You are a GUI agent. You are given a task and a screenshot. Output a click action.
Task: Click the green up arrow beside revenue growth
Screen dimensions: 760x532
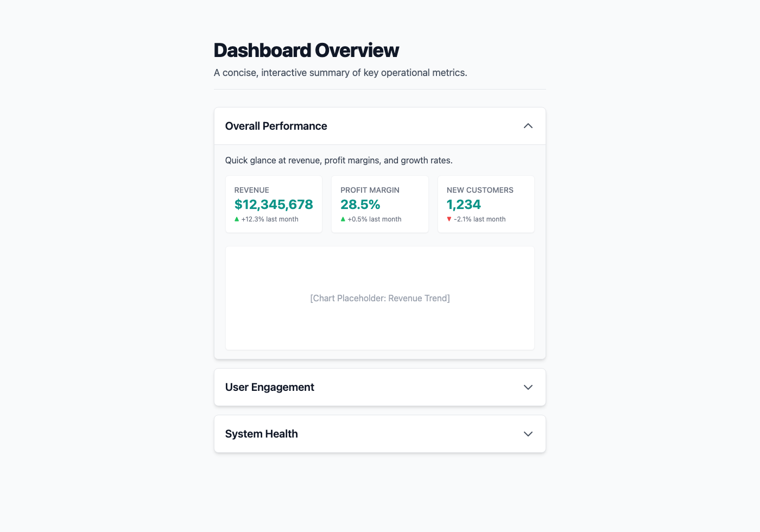[237, 219]
